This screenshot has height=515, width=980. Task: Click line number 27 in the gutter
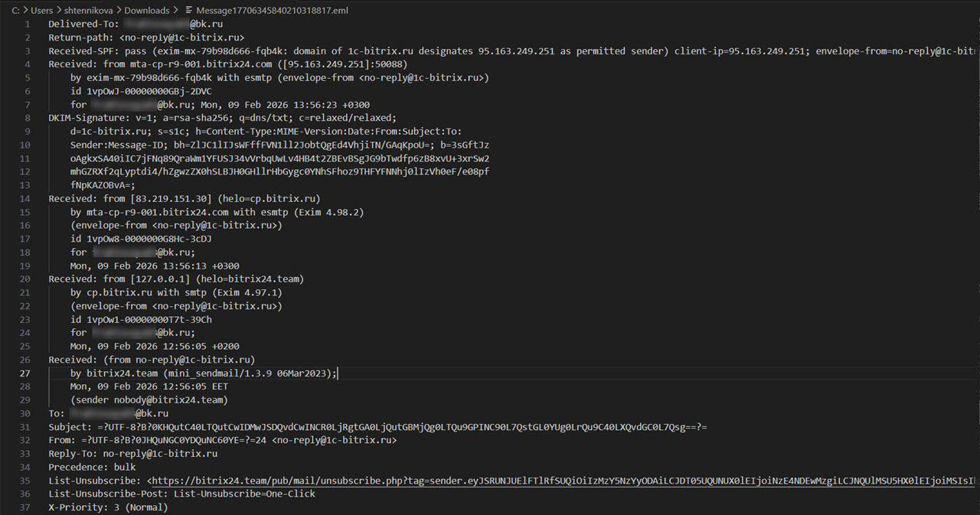tap(25, 373)
